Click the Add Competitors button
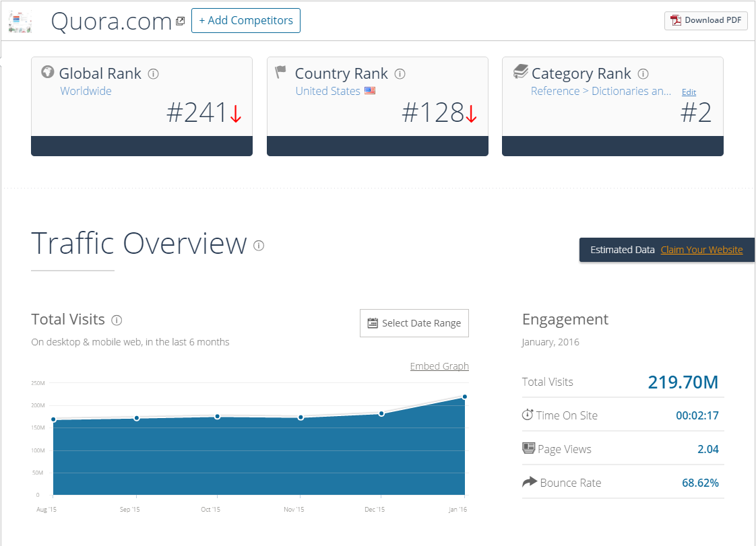 point(246,21)
